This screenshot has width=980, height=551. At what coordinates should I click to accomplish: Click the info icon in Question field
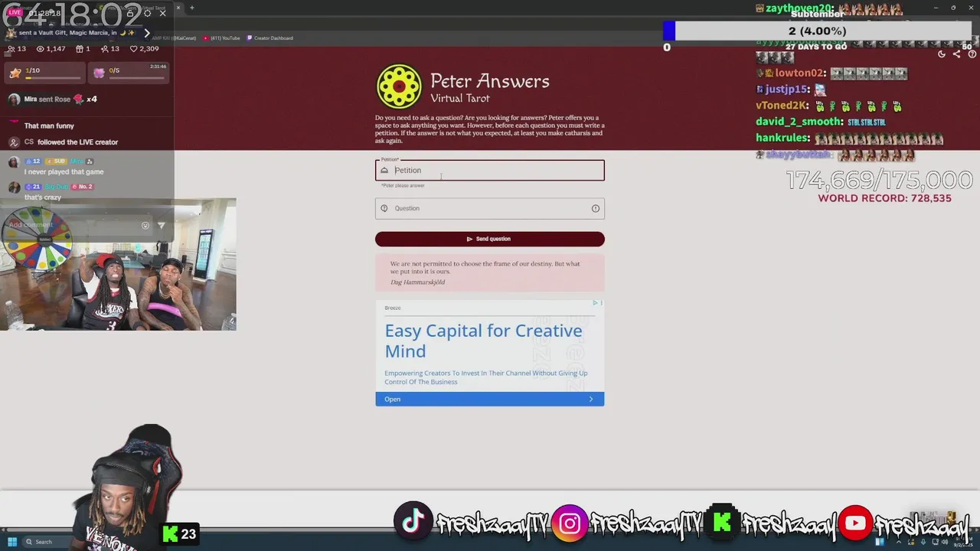click(x=595, y=208)
